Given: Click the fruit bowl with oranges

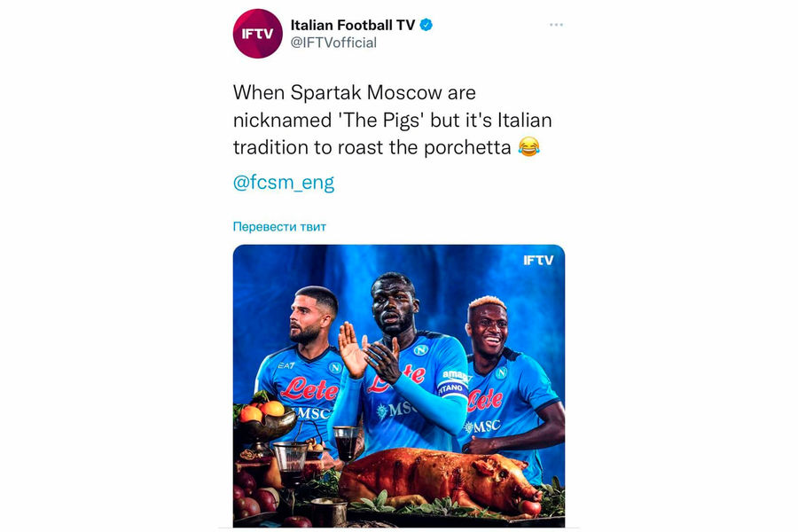Looking at the screenshot, I should tap(264, 419).
